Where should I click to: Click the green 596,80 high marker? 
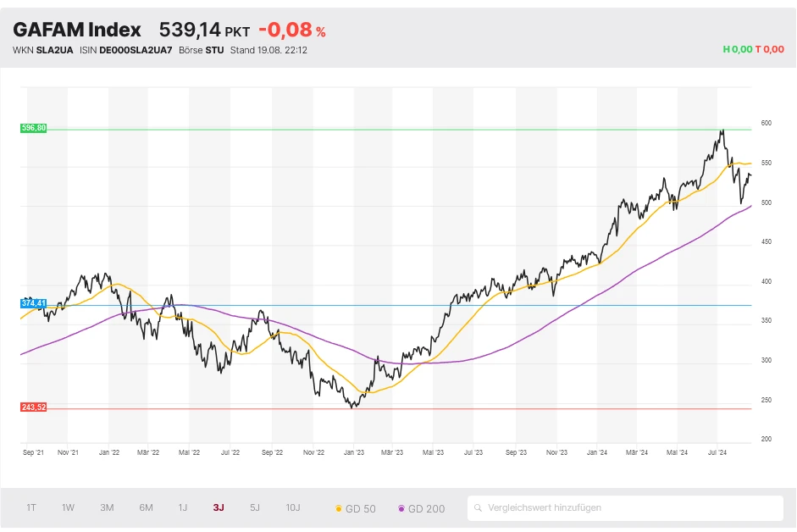pos(33,128)
